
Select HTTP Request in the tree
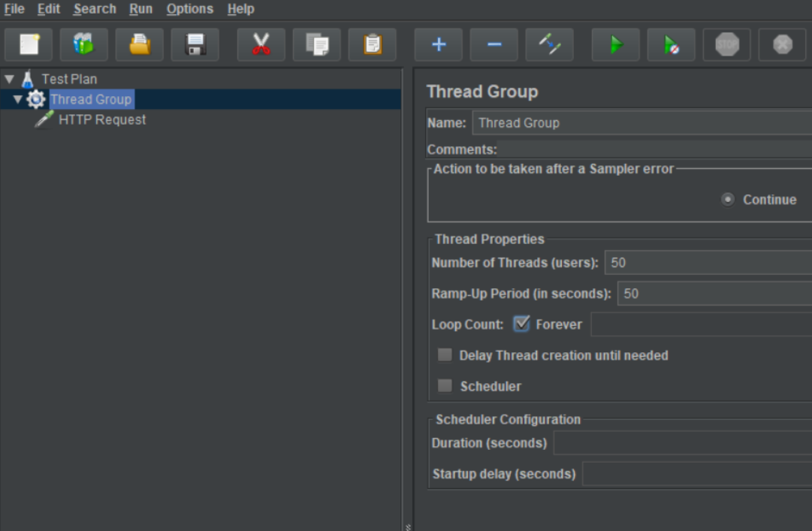click(x=101, y=119)
